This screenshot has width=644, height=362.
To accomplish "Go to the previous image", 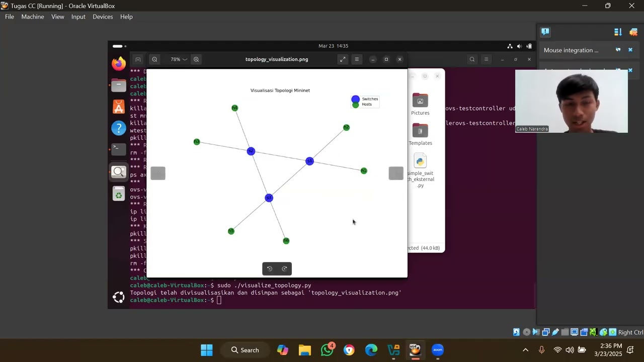I will coord(158,173).
